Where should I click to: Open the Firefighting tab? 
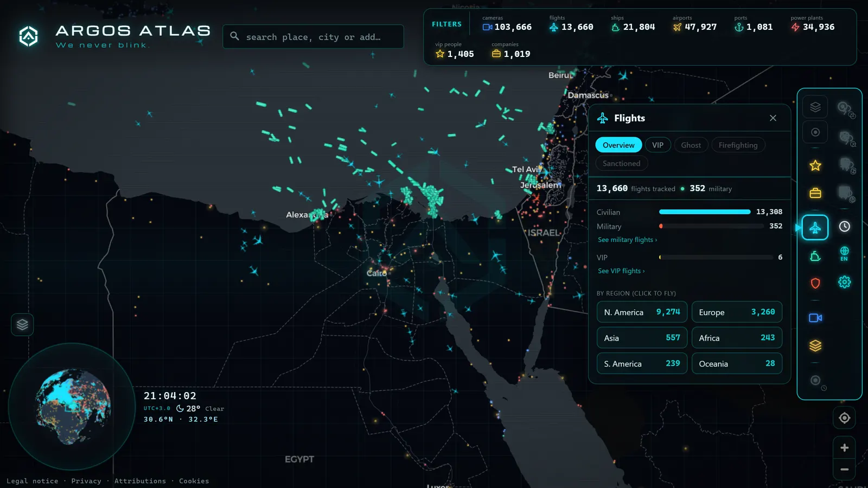click(738, 145)
